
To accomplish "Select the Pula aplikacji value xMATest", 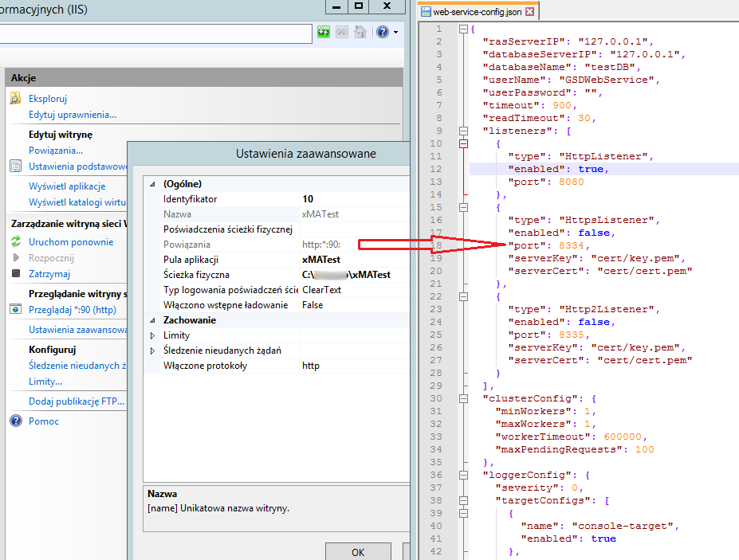I will pyautogui.click(x=321, y=260).
